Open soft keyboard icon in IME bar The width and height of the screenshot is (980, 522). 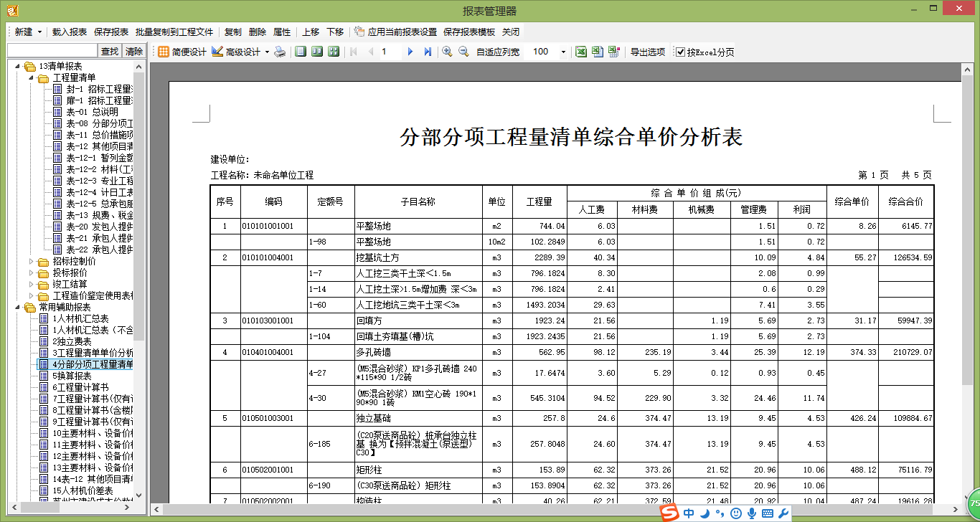pos(768,513)
